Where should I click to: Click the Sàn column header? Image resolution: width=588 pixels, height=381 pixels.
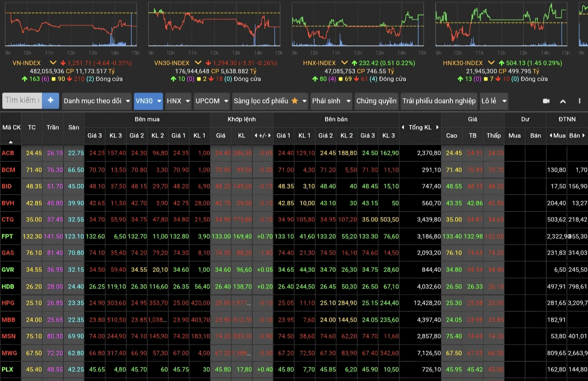pyautogui.click(x=73, y=127)
